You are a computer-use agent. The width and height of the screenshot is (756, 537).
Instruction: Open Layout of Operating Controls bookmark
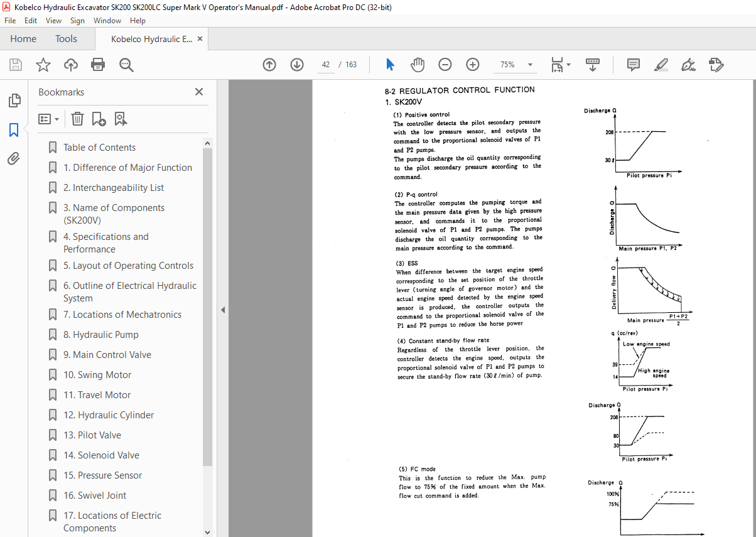[x=128, y=266]
